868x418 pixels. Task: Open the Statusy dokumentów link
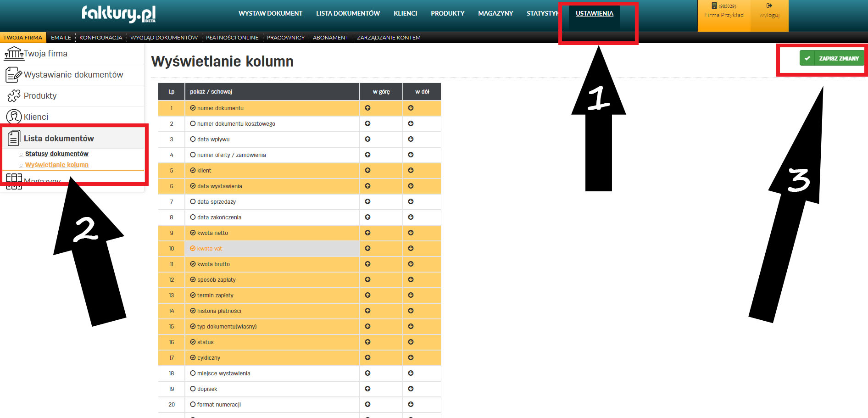tap(56, 154)
